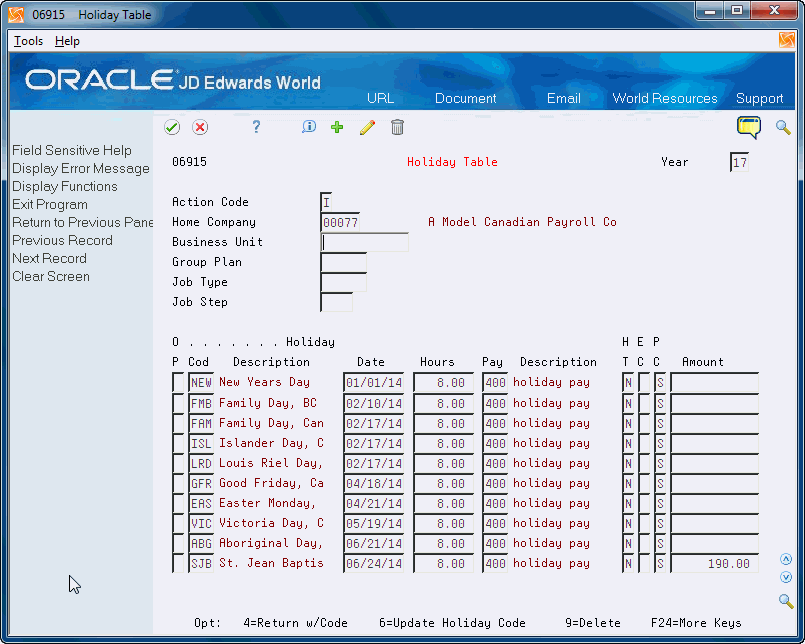Screen dimensions: 805x644
Task: Click the green plus Add icon
Action: (x=337, y=127)
